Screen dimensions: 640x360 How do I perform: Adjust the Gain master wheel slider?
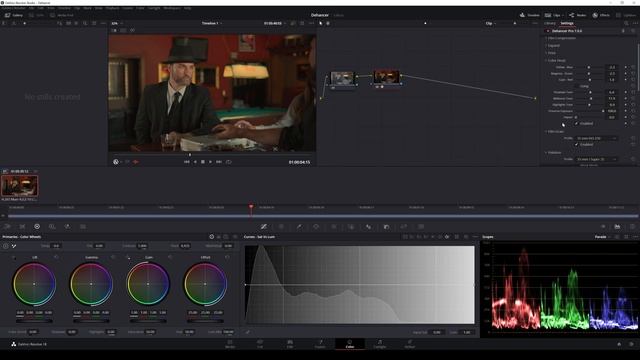pyautogui.click(x=148, y=321)
